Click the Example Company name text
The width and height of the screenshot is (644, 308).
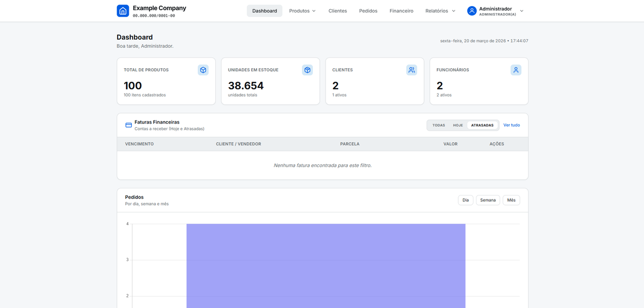tap(159, 8)
